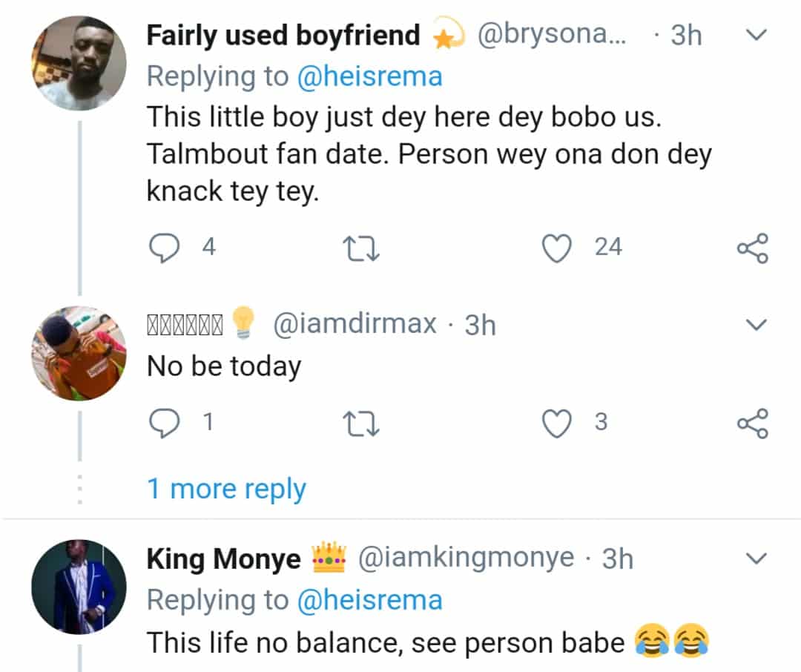Open King Monye's profile picture
The width and height of the screenshot is (801, 672).
[x=79, y=587]
